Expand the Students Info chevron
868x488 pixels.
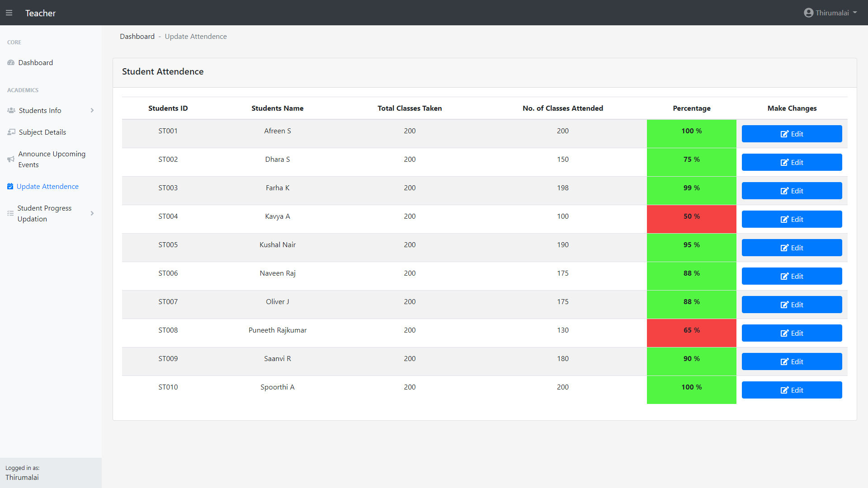(x=92, y=111)
